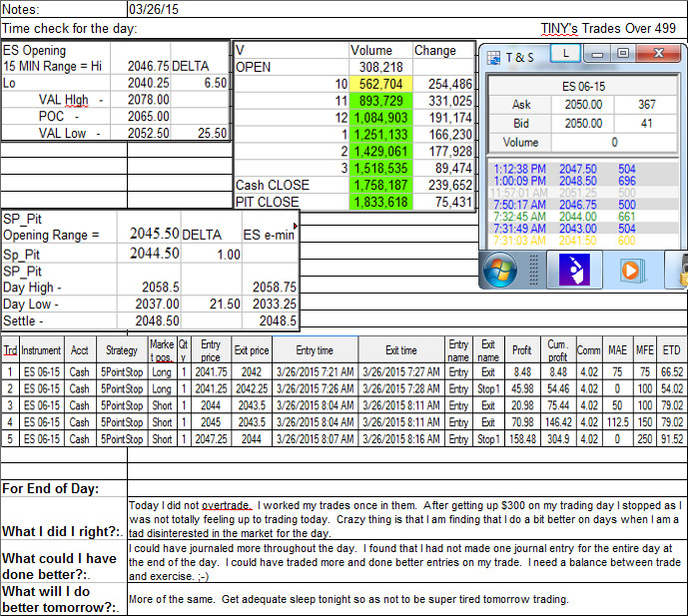Click the What will I do better tomorrow notes cell
The image size is (688, 616).
tap(407, 599)
